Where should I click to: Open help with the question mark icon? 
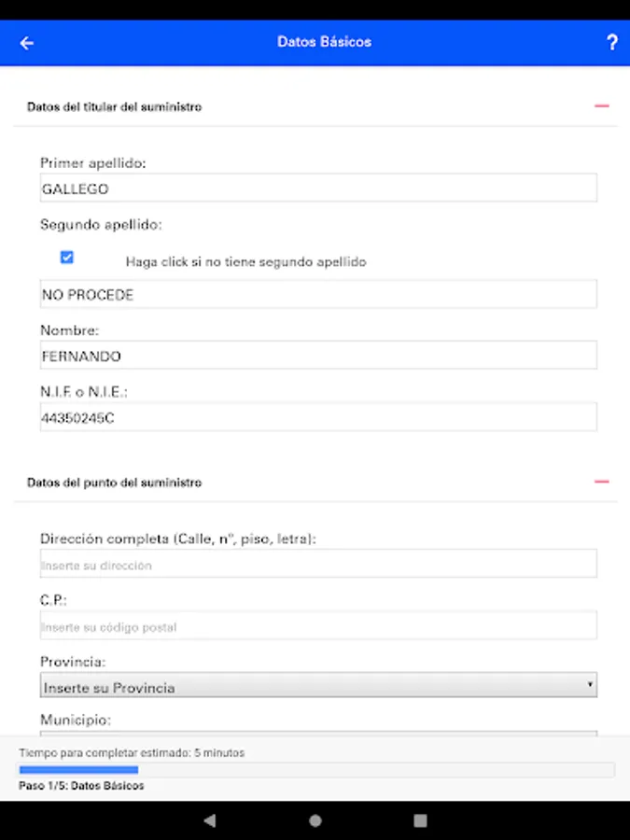(611, 42)
